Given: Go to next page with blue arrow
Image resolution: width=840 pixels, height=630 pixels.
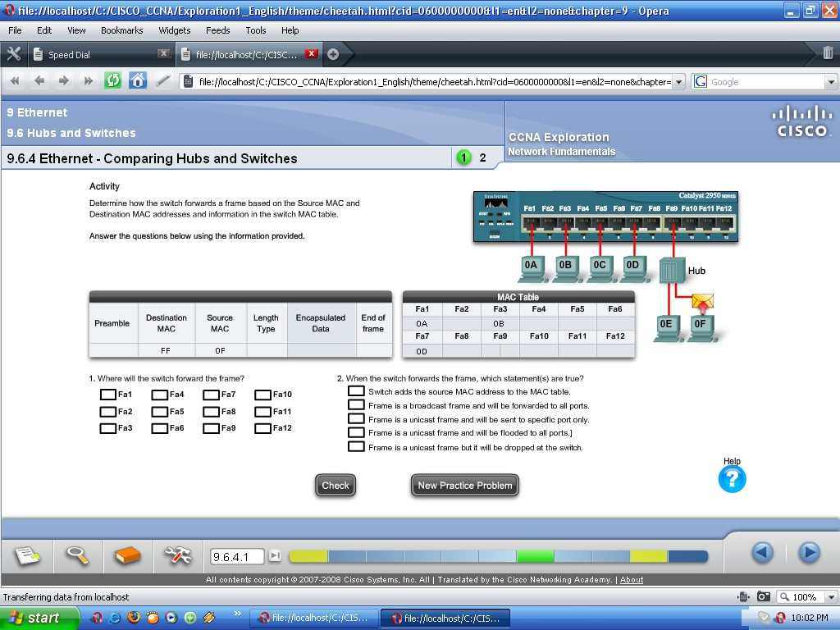Looking at the screenshot, I should pos(809,552).
